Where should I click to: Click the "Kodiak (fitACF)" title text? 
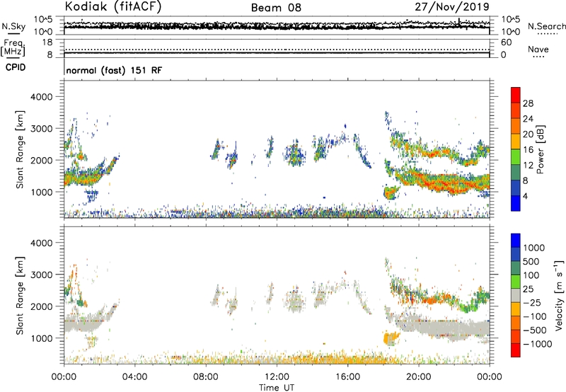(x=113, y=7)
